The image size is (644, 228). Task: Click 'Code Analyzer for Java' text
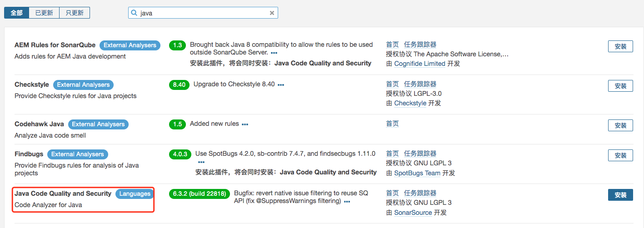coord(48,205)
